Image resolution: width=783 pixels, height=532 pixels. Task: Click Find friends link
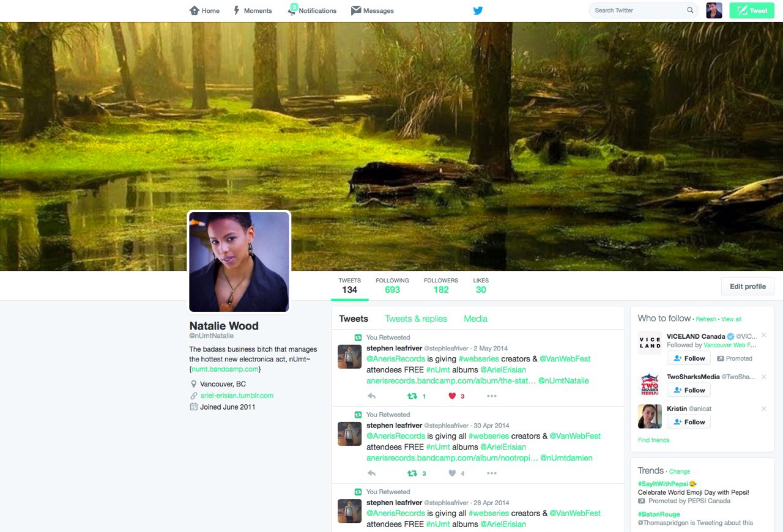(653, 440)
